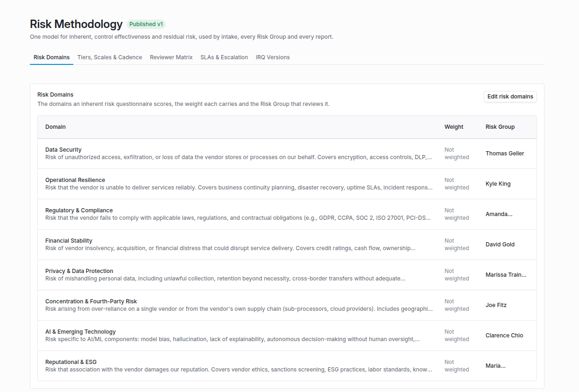Click the Domain column header
This screenshot has height=392, width=579.
point(56,127)
